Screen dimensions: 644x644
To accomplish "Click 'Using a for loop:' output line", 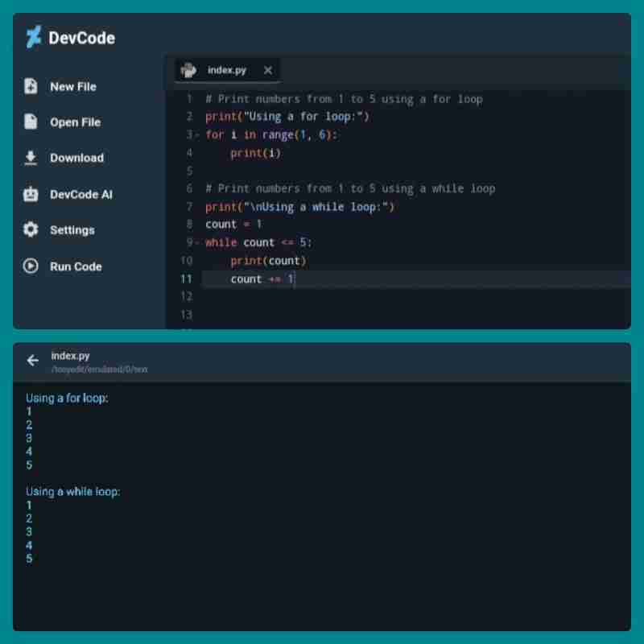I will pyautogui.click(x=67, y=398).
